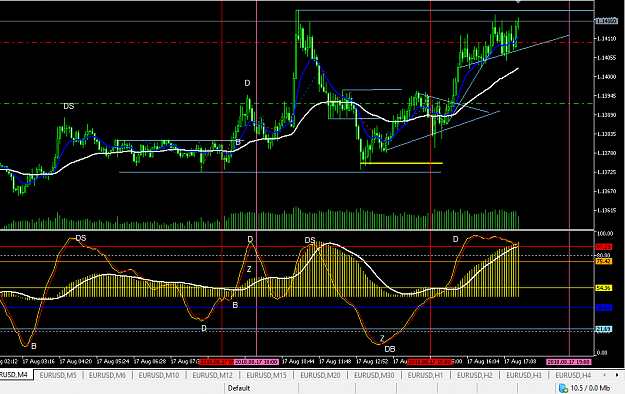Click the light-blue 21.69 indicator level label
Viewport: 625px width, 394px height.
point(603,329)
